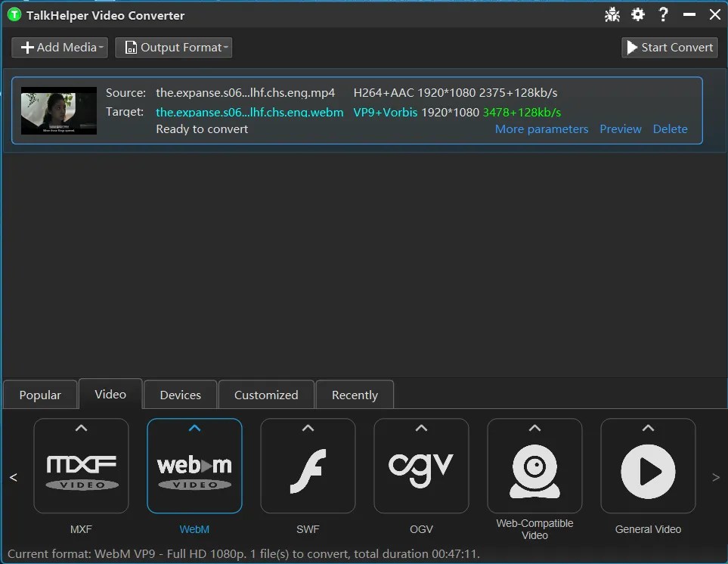Open the settings gear icon
The image size is (728, 564).
tap(637, 14)
